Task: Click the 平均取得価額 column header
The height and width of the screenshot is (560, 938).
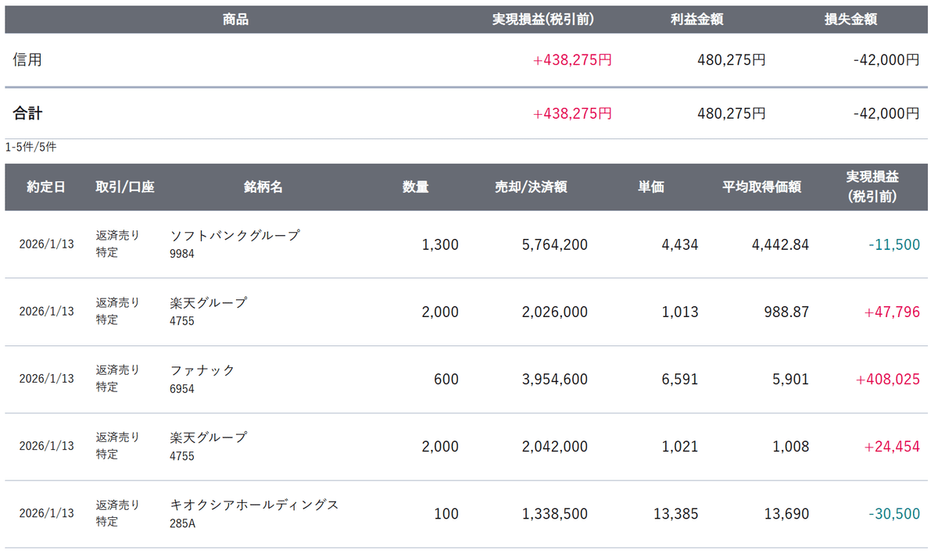Action: tap(761, 187)
